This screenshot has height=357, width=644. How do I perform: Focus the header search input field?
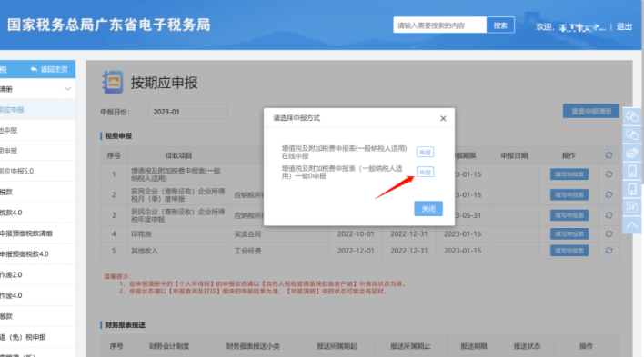440,25
